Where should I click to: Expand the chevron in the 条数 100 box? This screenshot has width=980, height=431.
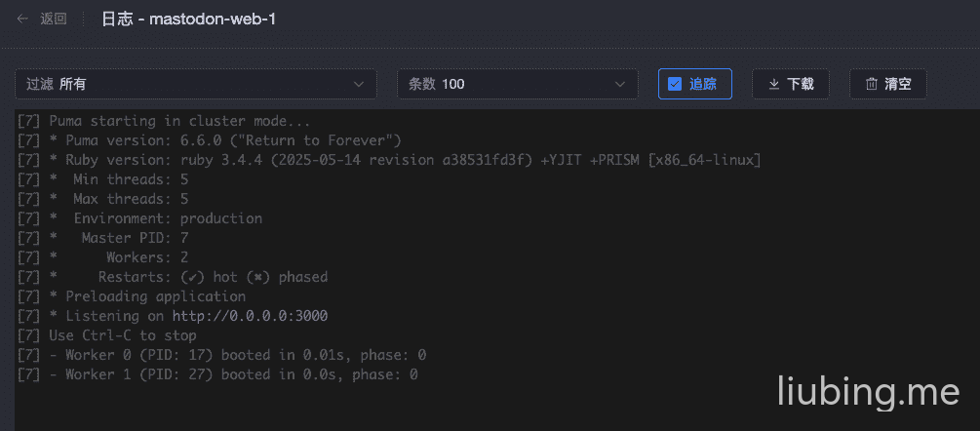pyautogui.click(x=619, y=84)
